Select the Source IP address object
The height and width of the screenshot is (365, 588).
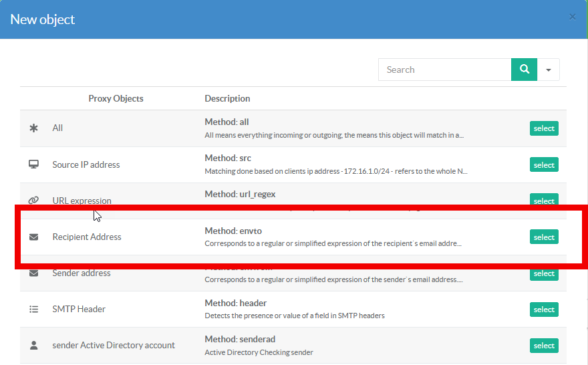coord(544,165)
